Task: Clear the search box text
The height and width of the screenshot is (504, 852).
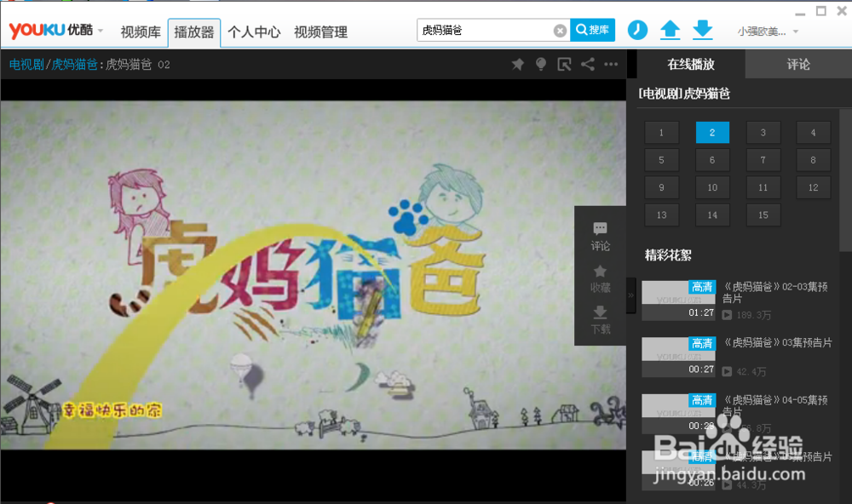Action: [x=561, y=31]
